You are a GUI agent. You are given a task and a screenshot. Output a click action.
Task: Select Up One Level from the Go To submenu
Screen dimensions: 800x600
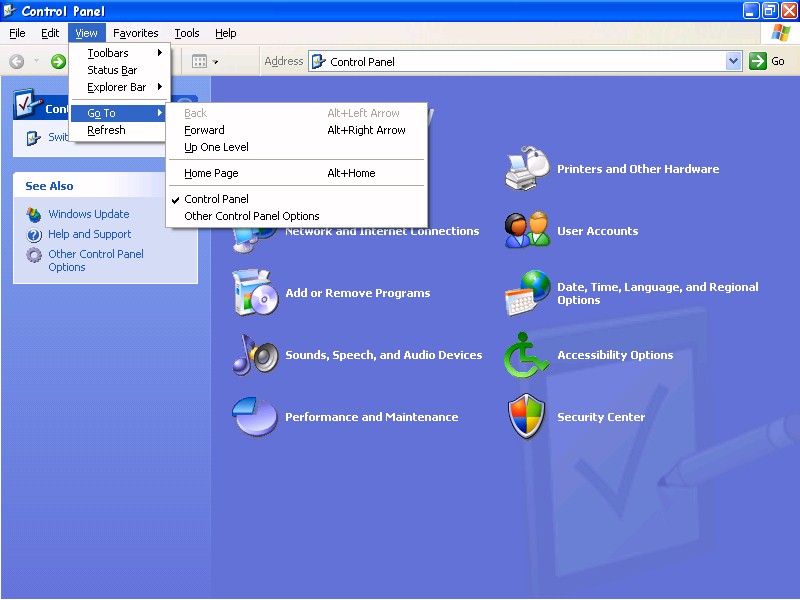[x=216, y=147]
